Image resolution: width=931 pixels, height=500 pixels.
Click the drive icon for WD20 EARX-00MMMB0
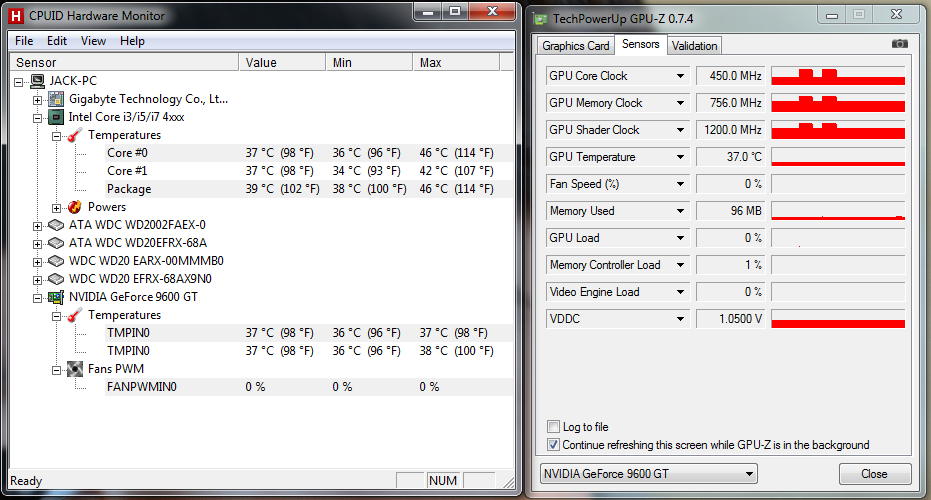click(x=56, y=261)
